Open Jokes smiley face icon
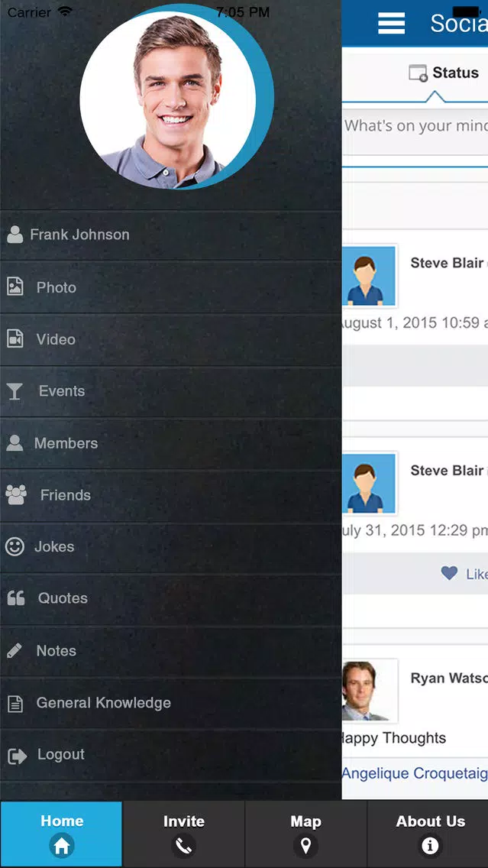The width and height of the screenshot is (488, 868). [15, 546]
